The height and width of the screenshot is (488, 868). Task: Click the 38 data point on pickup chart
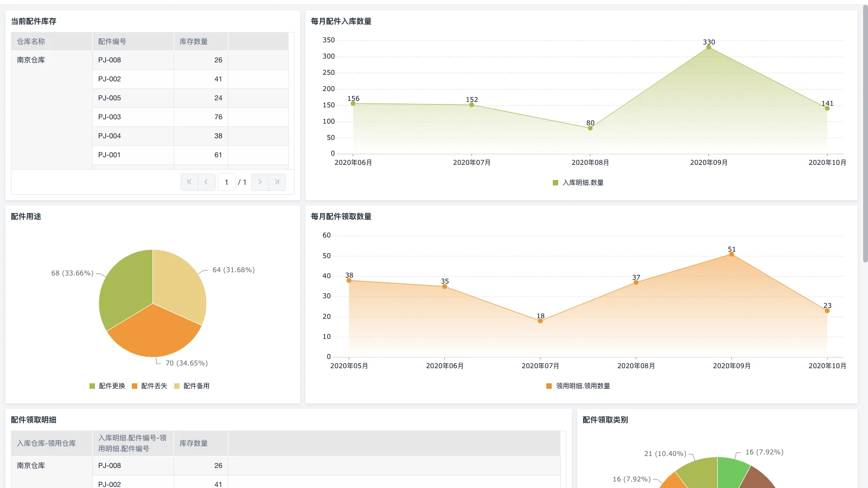click(x=349, y=280)
